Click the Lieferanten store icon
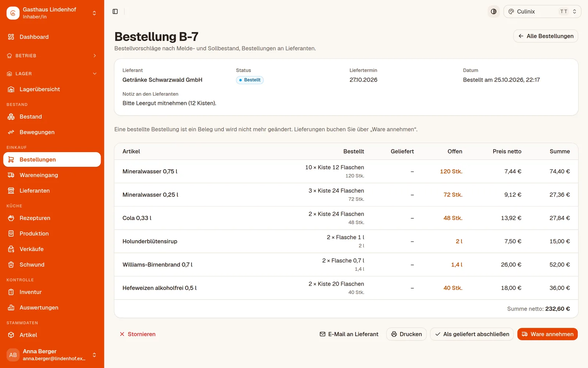Screen dimensions: 588x368 [x=11, y=191]
